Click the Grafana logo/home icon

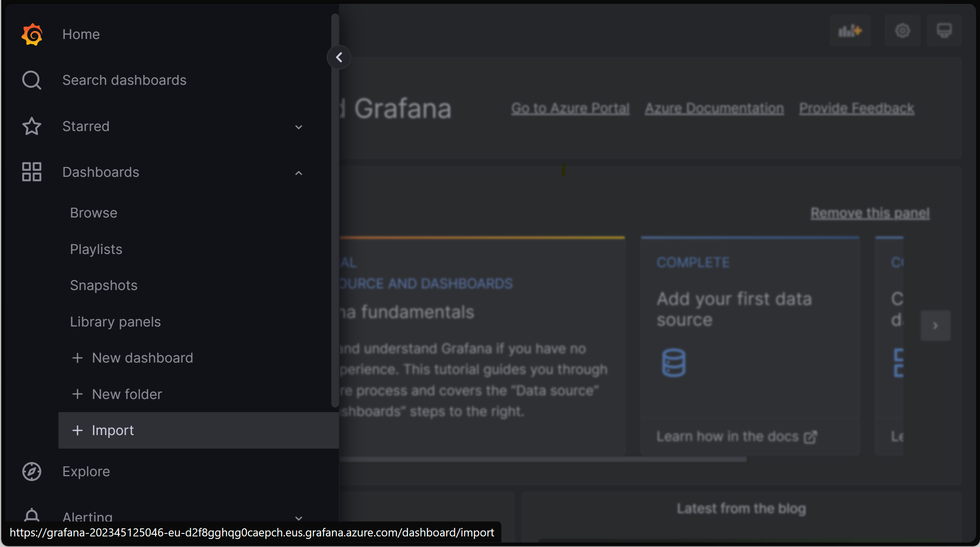pyautogui.click(x=31, y=33)
